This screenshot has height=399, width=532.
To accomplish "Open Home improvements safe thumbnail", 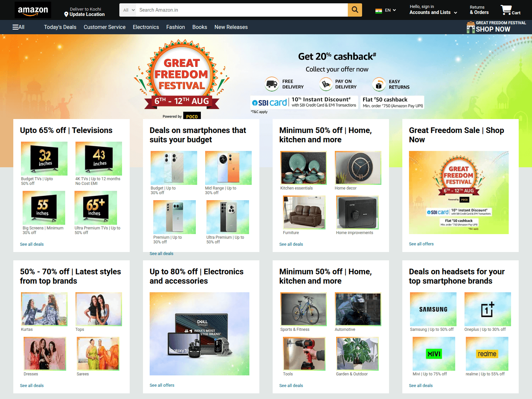I will (x=357, y=212).
